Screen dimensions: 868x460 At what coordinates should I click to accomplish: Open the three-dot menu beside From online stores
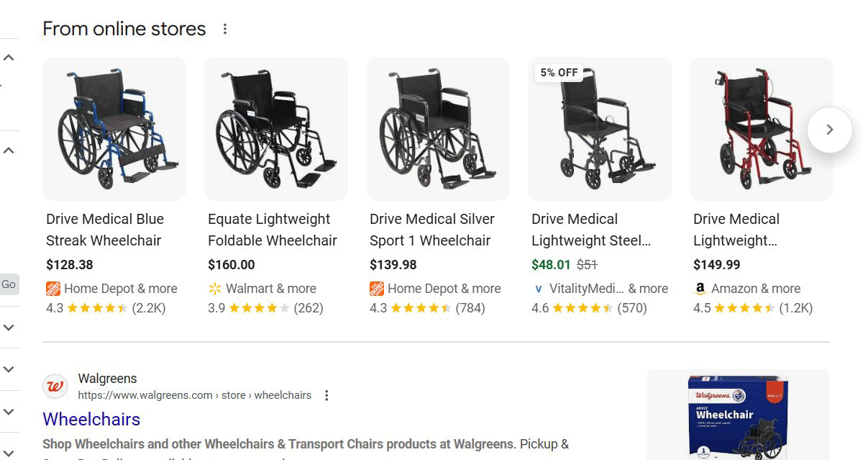(x=225, y=28)
